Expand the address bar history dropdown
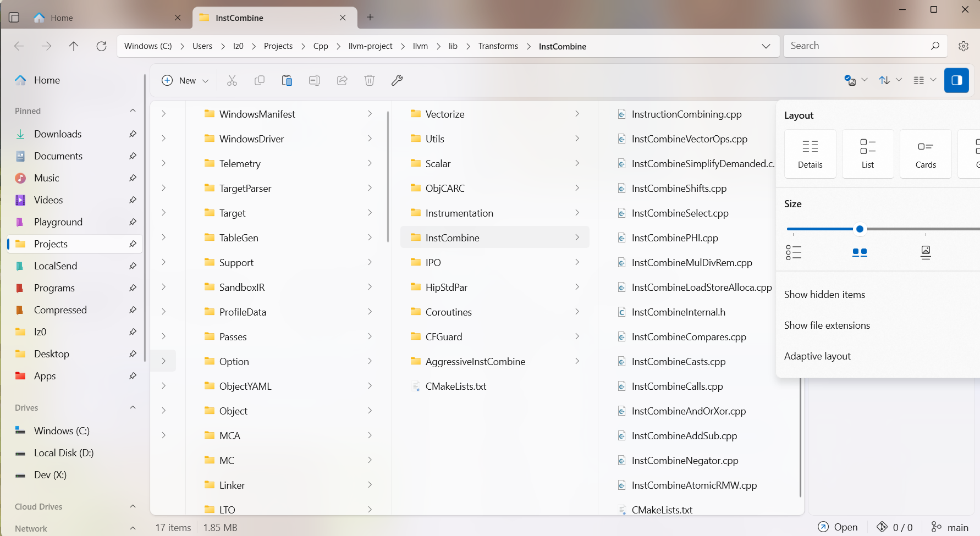 766,46
